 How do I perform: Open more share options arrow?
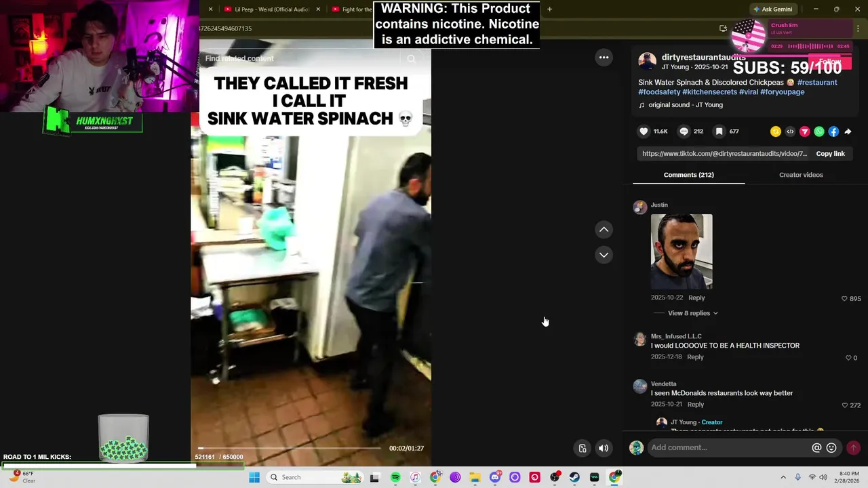[x=848, y=131]
